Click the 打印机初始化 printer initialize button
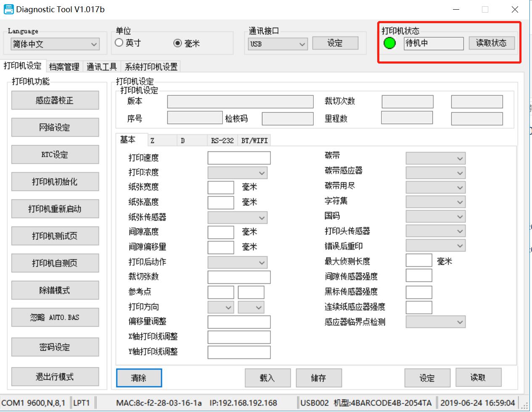Image resolution: width=532 pixels, height=412 pixels. point(55,182)
